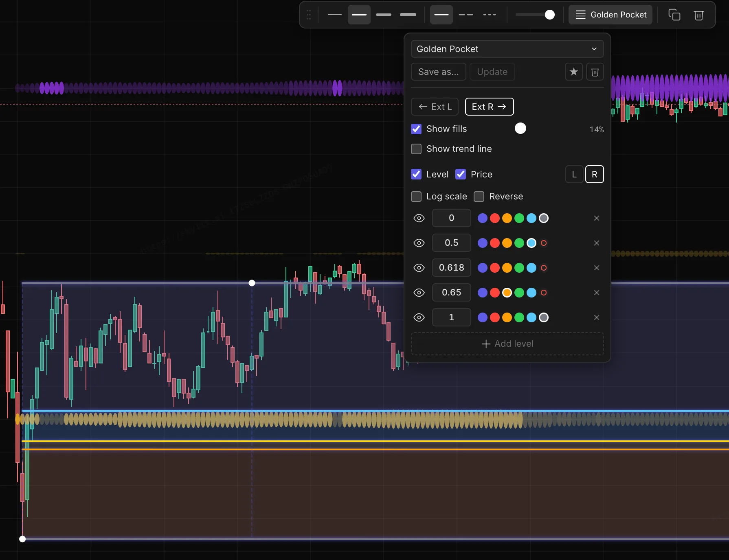The width and height of the screenshot is (729, 560).
Task: Toggle the Show fills checkbox
Action: (416, 129)
